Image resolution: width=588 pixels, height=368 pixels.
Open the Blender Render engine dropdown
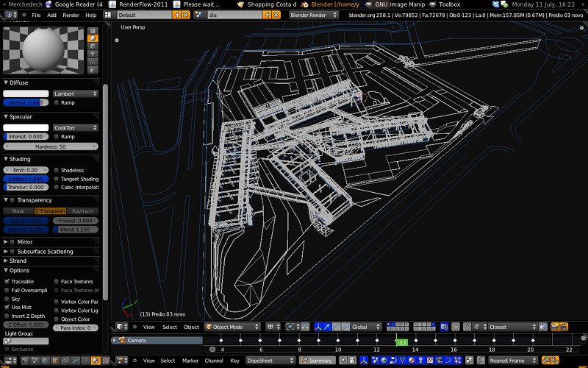(x=314, y=15)
